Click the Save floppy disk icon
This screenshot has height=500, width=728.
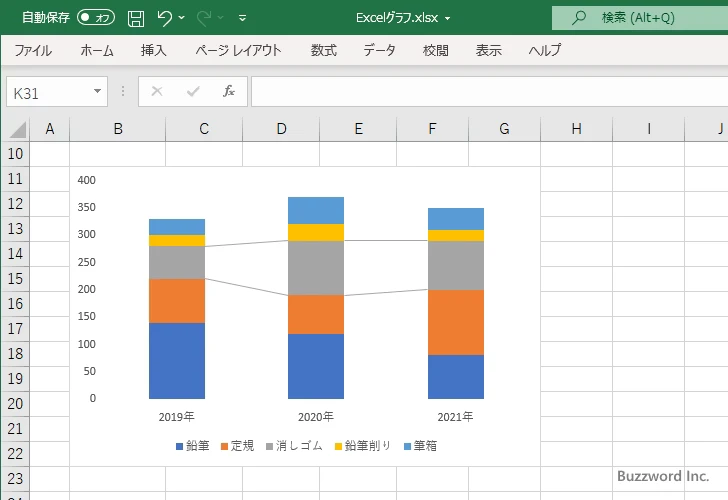pos(136,19)
